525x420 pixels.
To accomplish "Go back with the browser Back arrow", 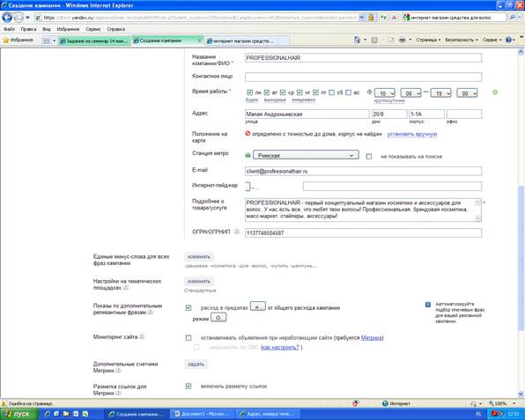I will click(x=7, y=17).
